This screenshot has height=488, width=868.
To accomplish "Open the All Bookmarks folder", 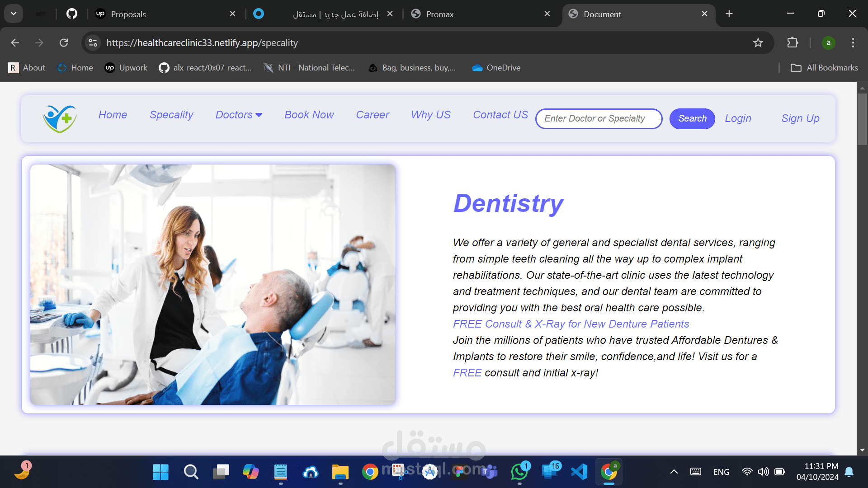I will click(824, 68).
